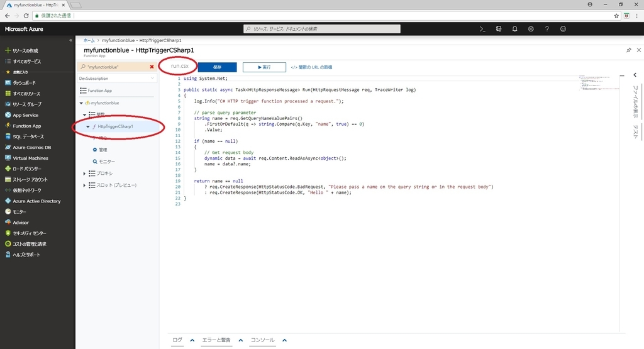Select Function App in the tree panel

pos(96,91)
